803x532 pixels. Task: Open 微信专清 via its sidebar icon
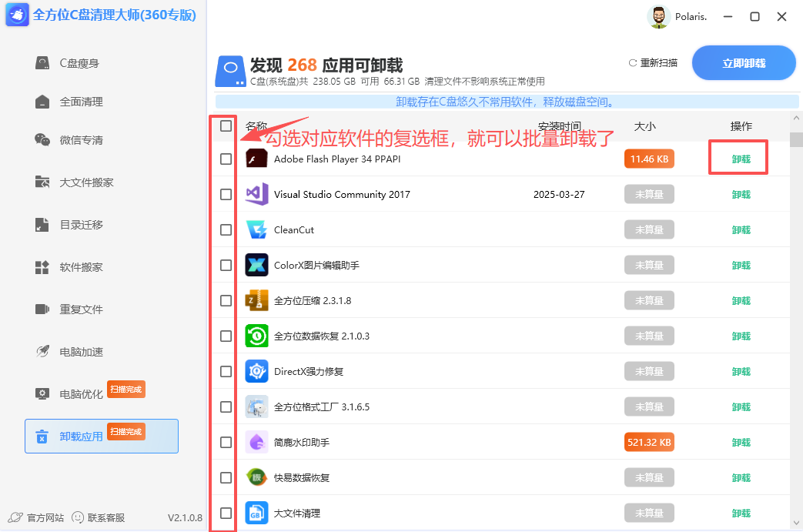tap(42, 141)
